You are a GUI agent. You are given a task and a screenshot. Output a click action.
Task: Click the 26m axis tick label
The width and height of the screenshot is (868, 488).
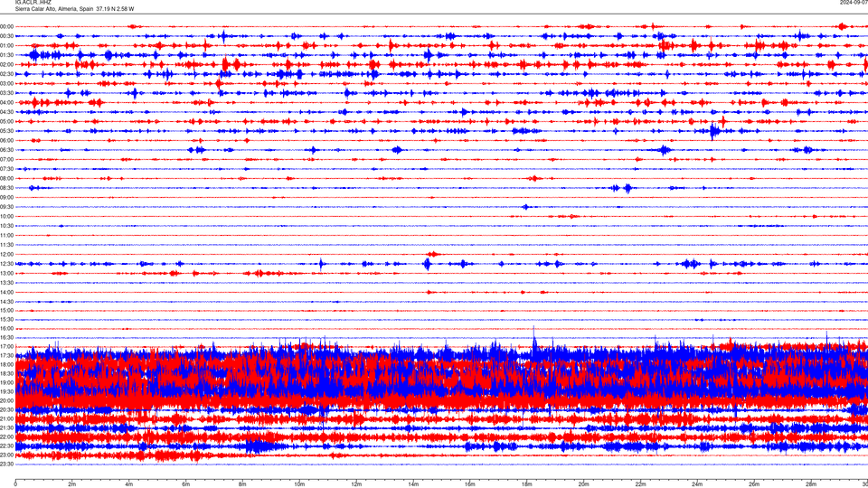click(x=754, y=484)
